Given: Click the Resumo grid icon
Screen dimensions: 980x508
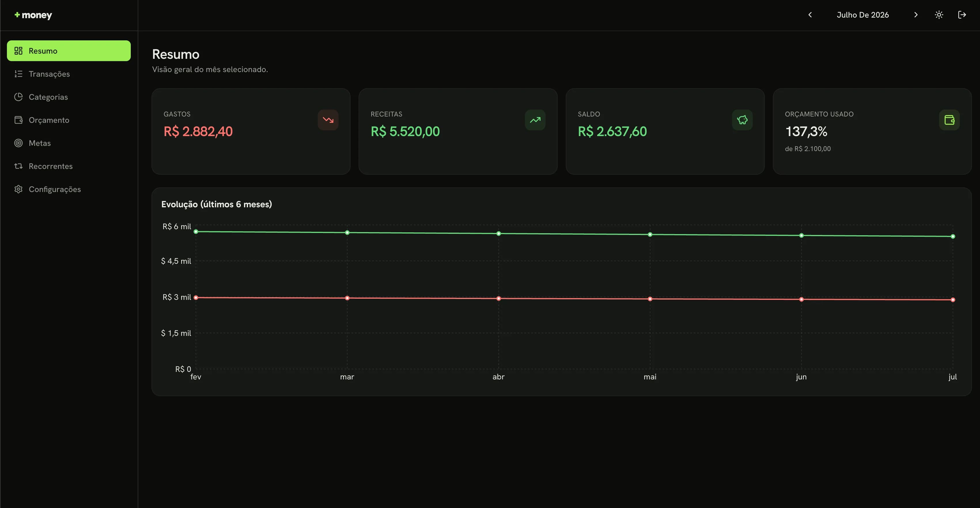Looking at the screenshot, I should click(x=18, y=51).
